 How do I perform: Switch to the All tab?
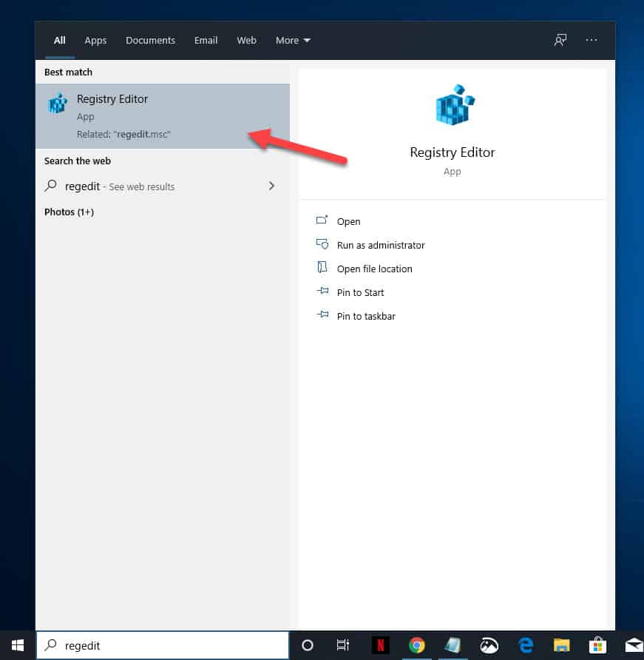[59, 41]
